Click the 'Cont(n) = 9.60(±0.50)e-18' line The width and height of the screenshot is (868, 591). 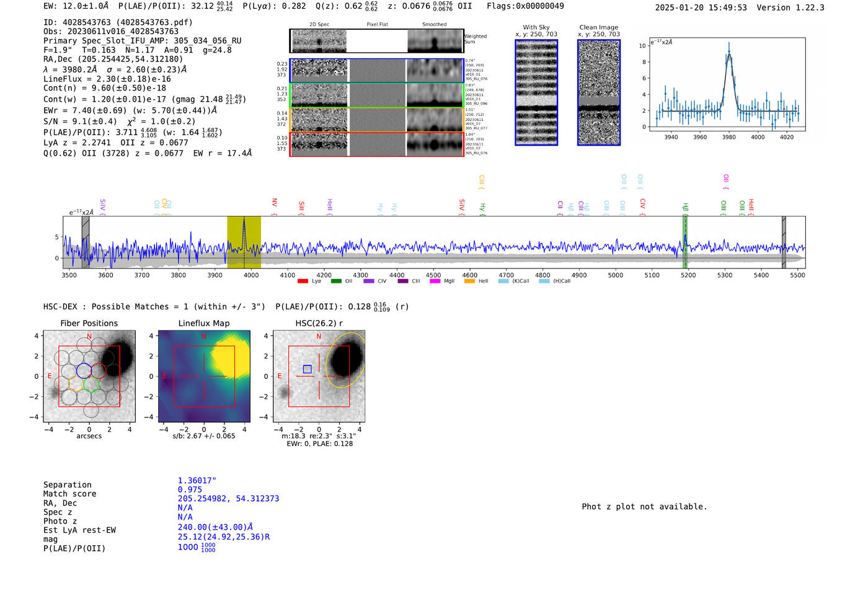point(105,88)
